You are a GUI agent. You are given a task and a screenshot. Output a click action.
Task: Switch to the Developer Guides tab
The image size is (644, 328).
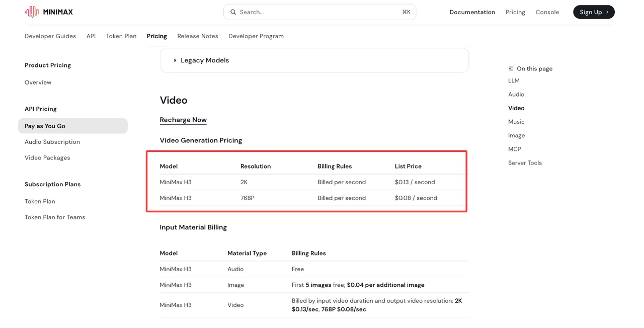pyautogui.click(x=50, y=36)
